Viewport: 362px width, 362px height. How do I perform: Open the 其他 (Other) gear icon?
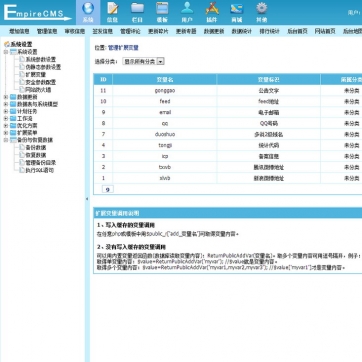(x=262, y=8)
